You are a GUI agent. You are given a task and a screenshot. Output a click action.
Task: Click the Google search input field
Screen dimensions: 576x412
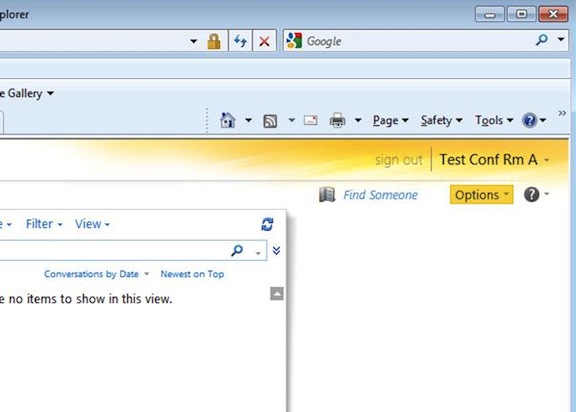[418, 41]
